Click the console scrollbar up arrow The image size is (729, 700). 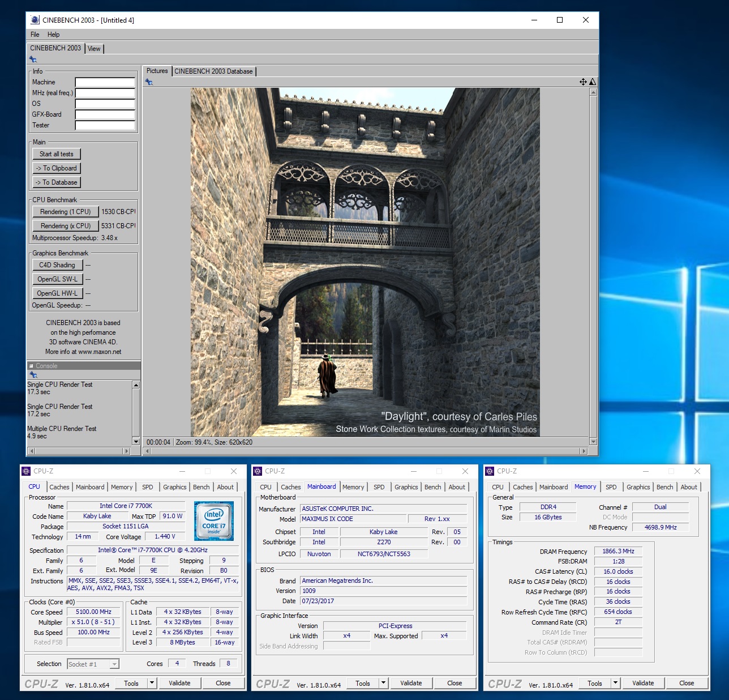(x=136, y=385)
